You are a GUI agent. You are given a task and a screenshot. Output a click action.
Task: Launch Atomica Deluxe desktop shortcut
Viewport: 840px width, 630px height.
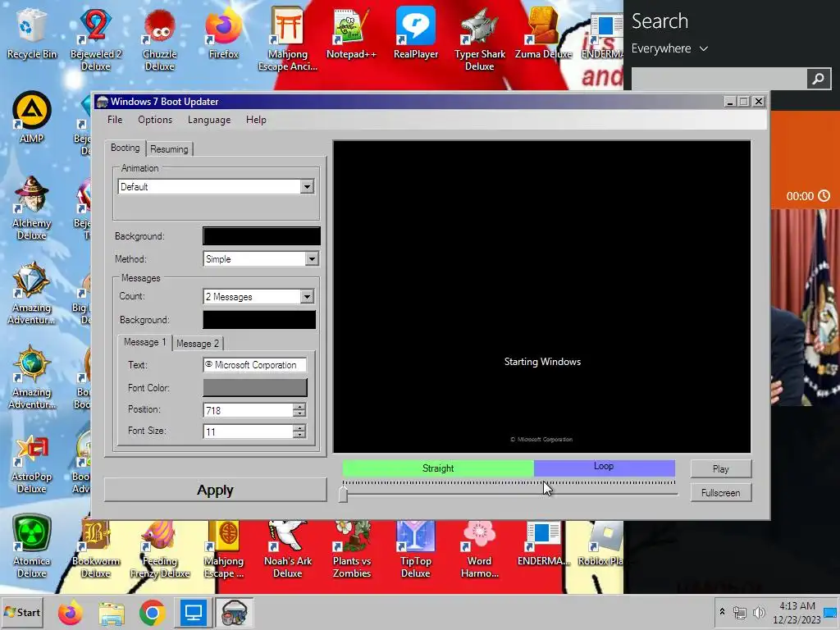coord(32,546)
